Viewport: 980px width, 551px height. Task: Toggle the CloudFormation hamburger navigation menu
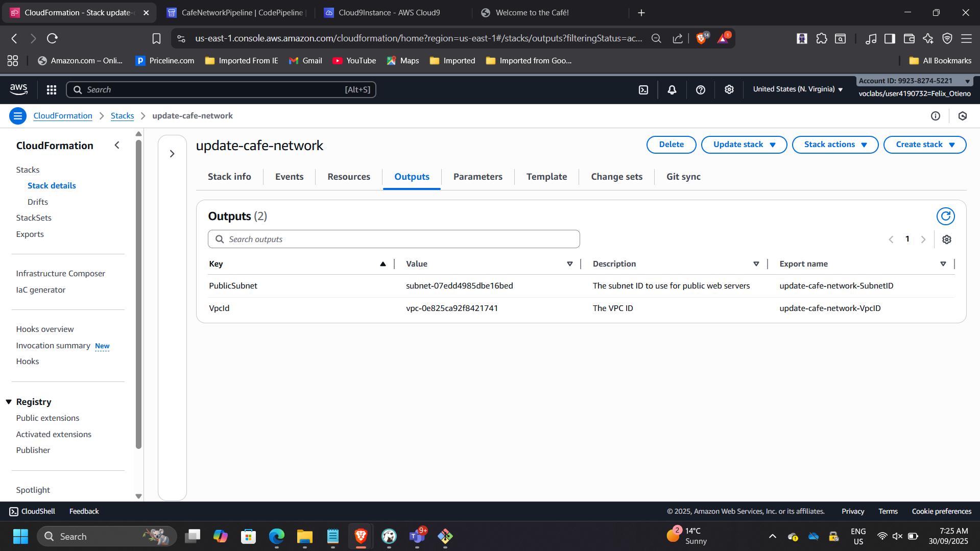18,116
